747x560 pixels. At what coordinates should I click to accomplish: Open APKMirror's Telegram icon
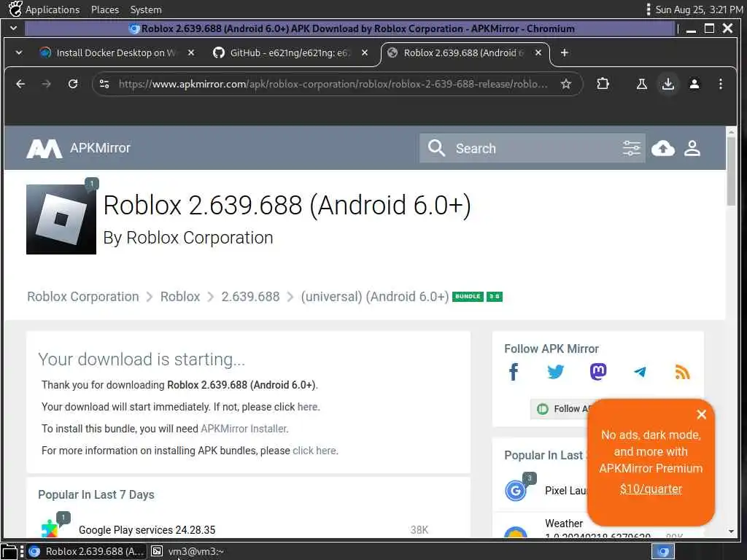pyautogui.click(x=640, y=372)
